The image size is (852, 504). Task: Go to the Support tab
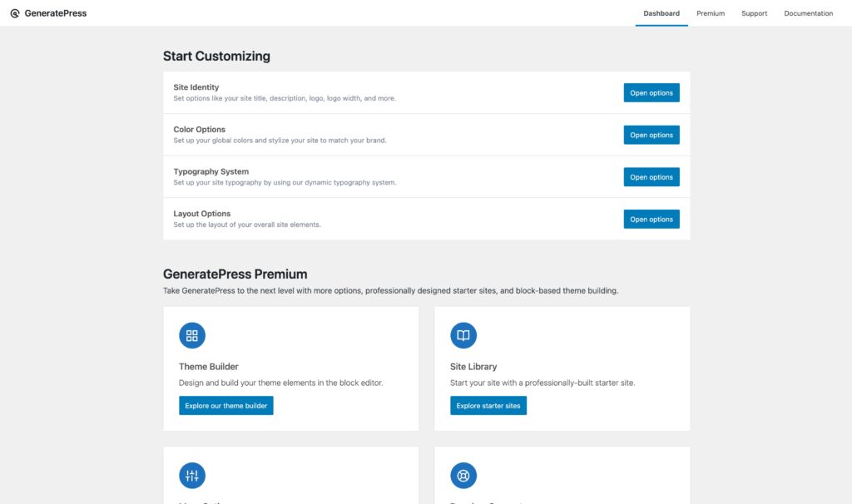754,13
